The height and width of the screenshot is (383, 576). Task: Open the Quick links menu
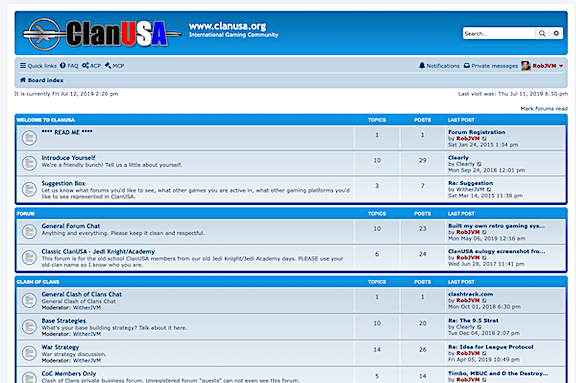[38, 66]
